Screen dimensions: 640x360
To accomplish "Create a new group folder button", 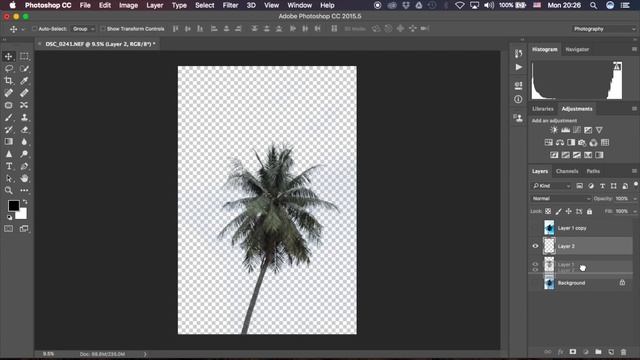I will [x=598, y=352].
